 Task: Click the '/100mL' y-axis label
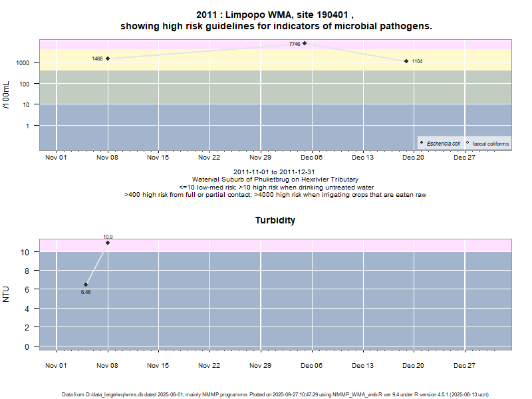click(x=6, y=94)
